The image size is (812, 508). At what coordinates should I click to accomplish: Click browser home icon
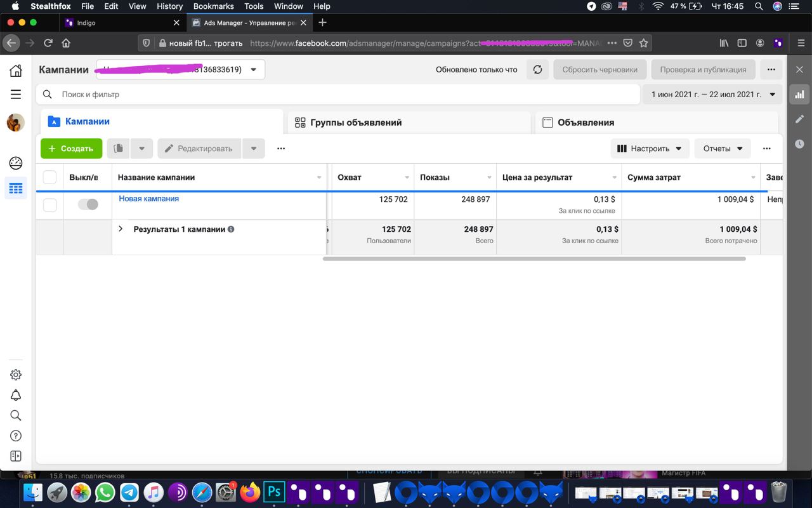[x=66, y=43]
